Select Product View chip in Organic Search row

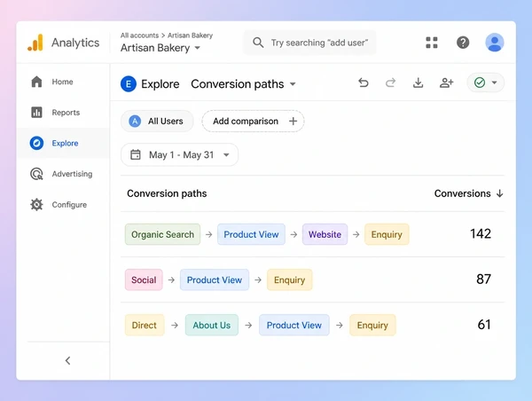point(251,234)
